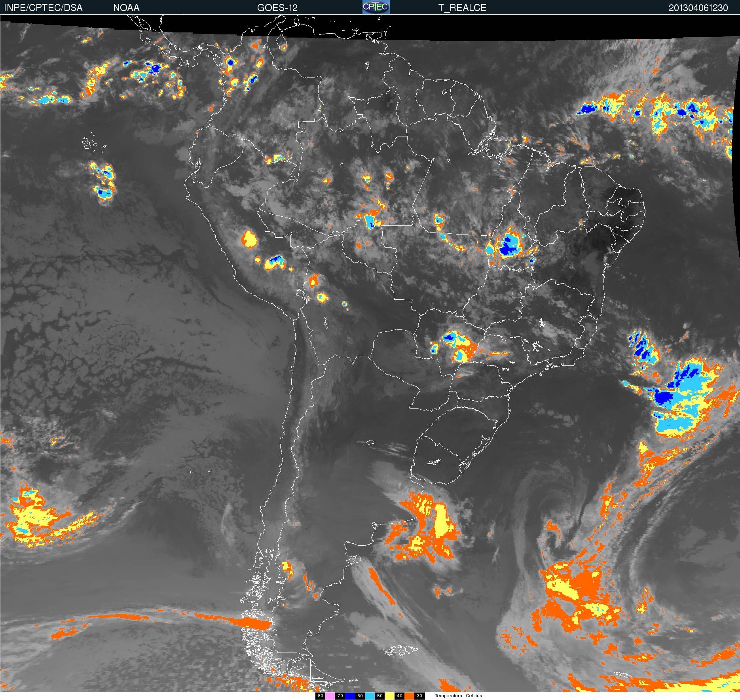Click the yellow legend color swatch
740x700 pixels.
(389, 696)
